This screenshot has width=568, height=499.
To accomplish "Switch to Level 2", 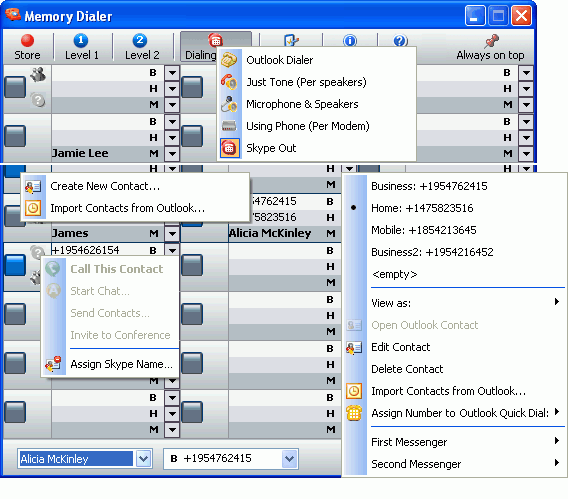I will [141, 47].
